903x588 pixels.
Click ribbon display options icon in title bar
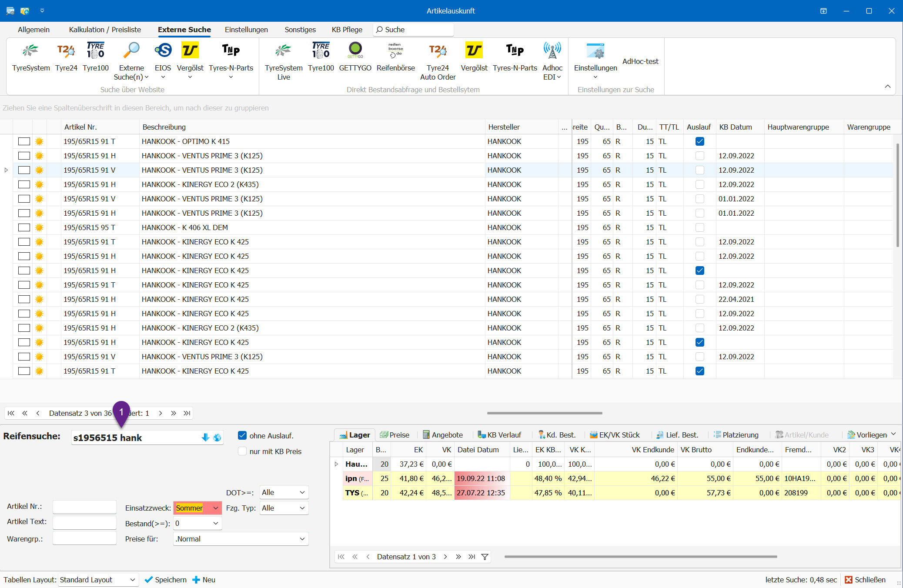coord(823,11)
